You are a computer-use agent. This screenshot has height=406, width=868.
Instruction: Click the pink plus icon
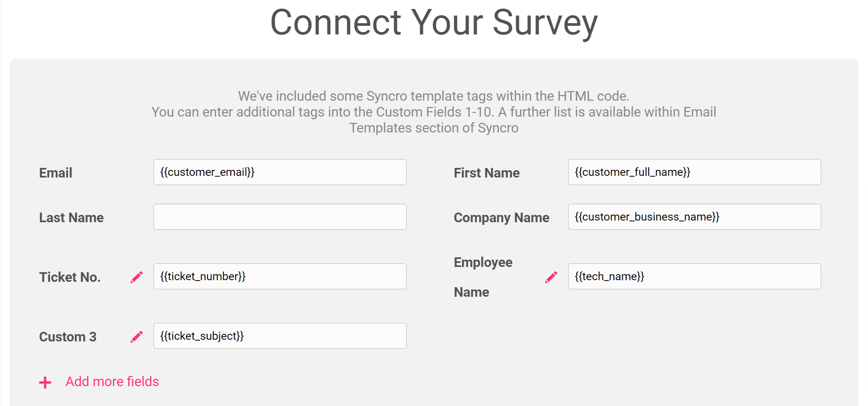(45, 382)
